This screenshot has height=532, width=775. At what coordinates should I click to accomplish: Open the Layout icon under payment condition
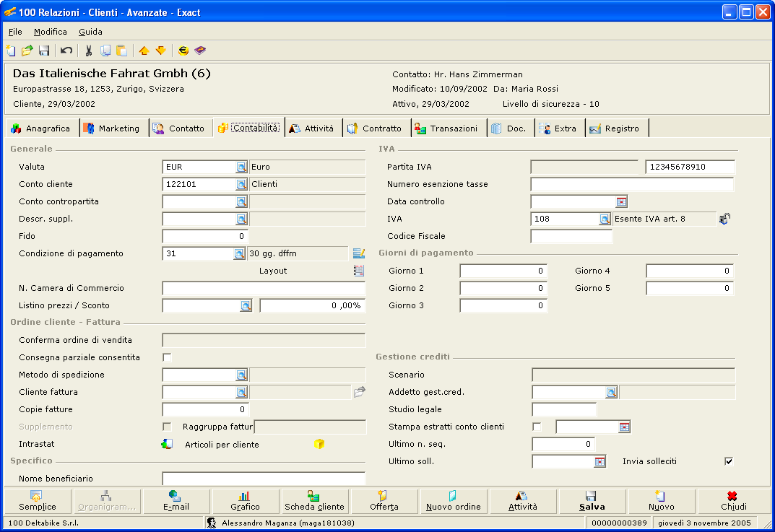coord(358,271)
